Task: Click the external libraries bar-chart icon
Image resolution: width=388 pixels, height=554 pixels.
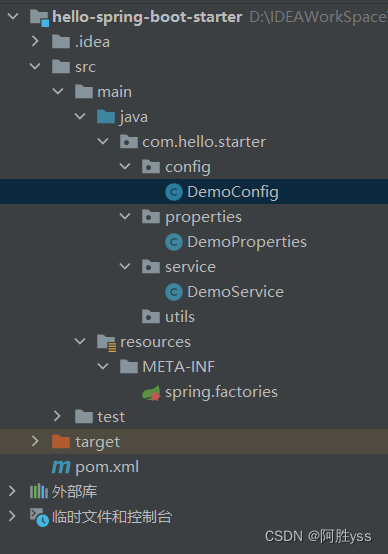Action: click(39, 491)
